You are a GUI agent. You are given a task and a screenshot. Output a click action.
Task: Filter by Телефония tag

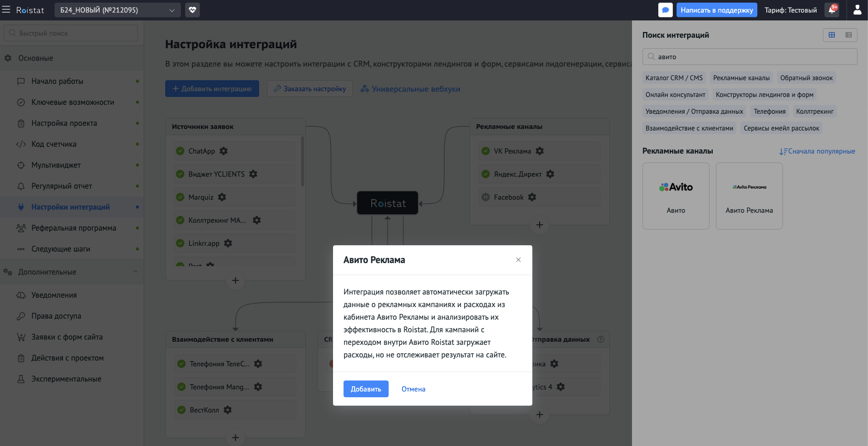769,112
